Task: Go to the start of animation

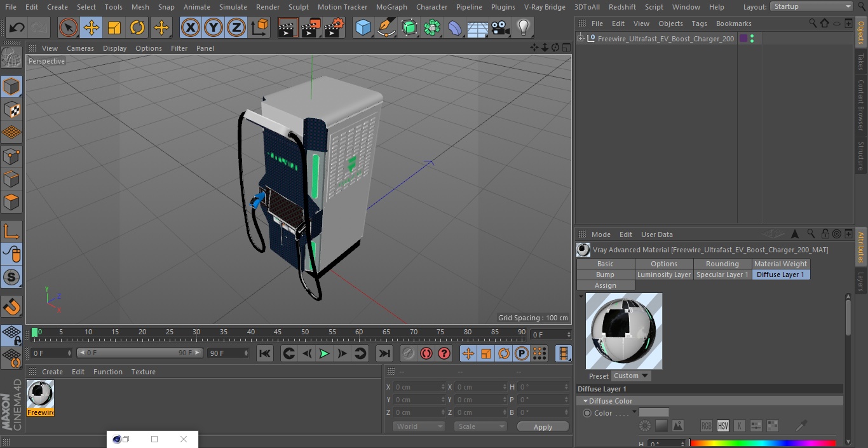Action: 265,353
